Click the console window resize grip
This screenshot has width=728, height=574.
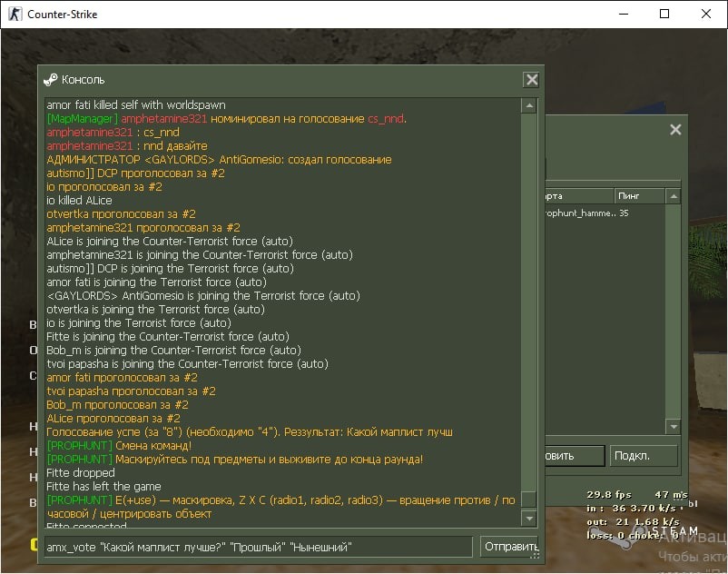[x=535, y=555]
